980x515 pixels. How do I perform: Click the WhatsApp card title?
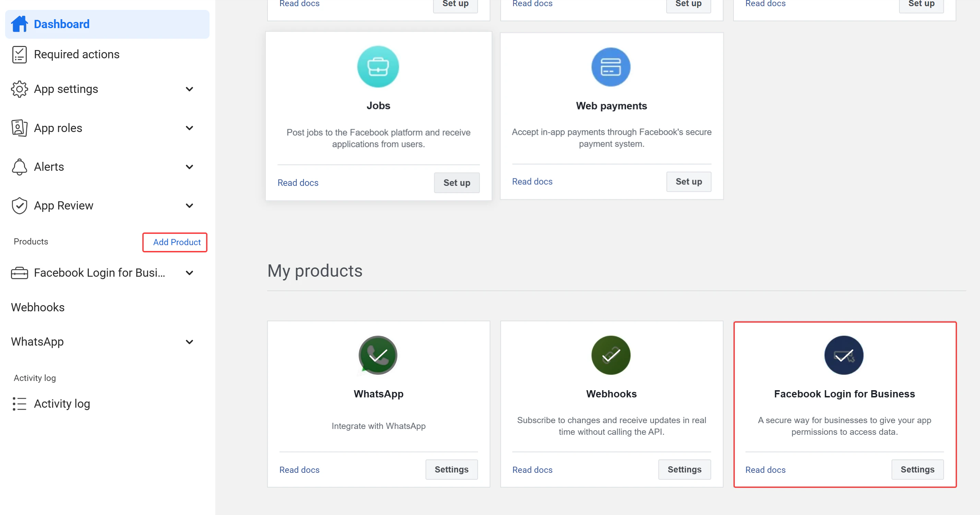378,394
